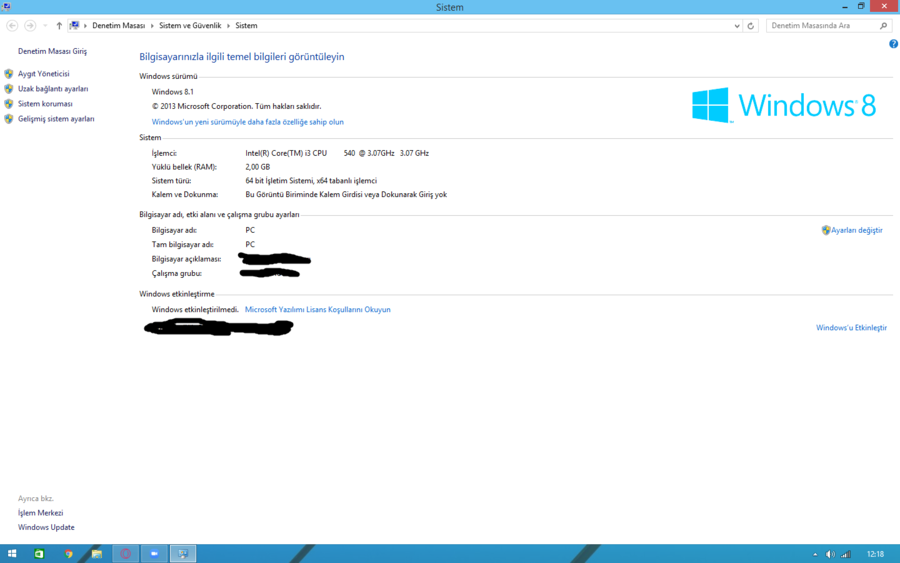This screenshot has width=900, height=563.
Task: Open the network signal tray icon
Action: click(x=846, y=554)
